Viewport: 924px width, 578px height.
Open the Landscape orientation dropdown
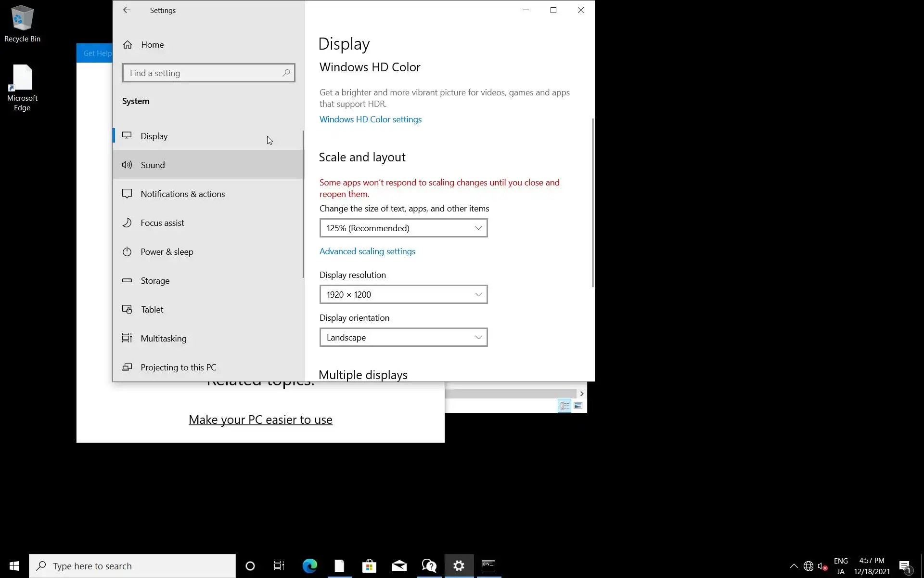tap(403, 338)
